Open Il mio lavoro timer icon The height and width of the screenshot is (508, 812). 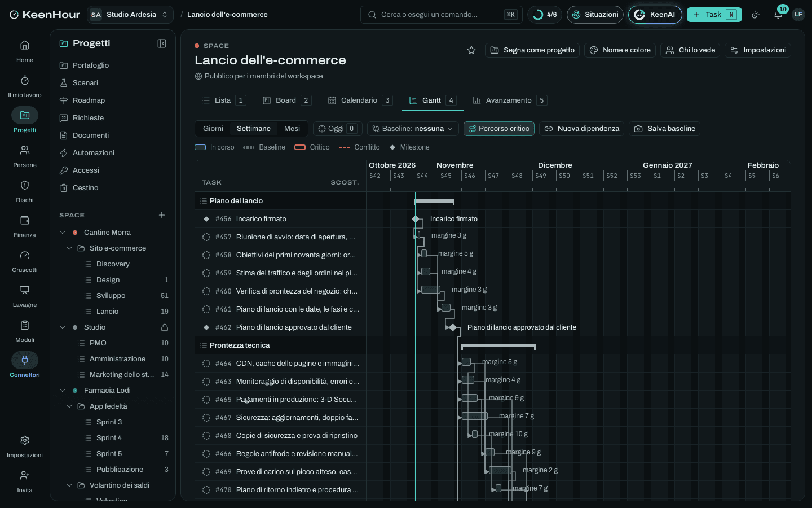25,80
